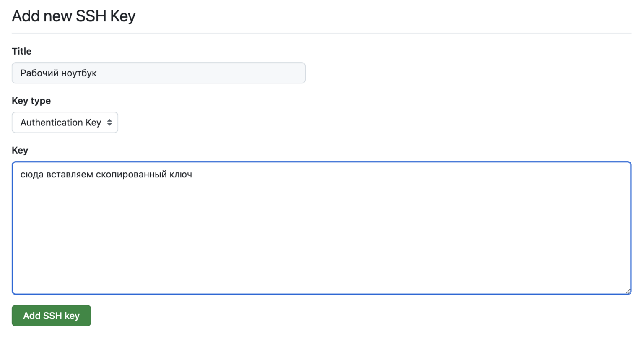The image size is (644, 339).
Task: Click the "Key" label above the textarea
Action: (x=20, y=150)
